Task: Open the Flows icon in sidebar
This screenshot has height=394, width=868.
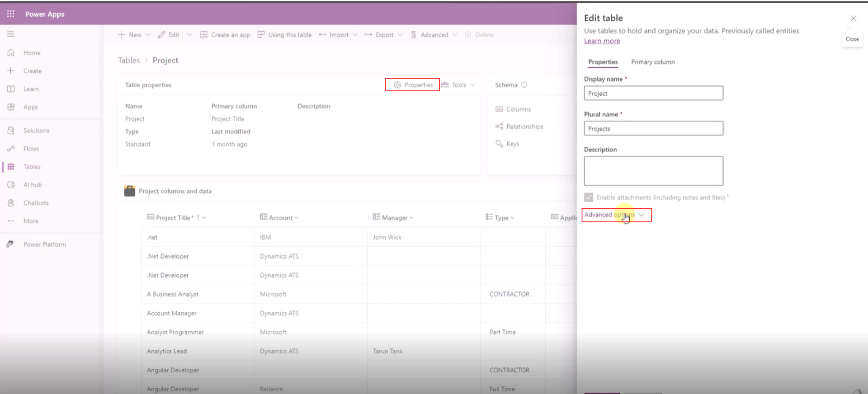Action: click(11, 149)
